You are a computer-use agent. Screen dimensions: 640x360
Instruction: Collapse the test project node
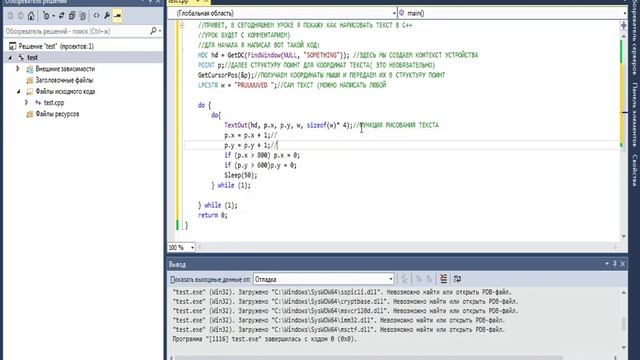(10, 58)
